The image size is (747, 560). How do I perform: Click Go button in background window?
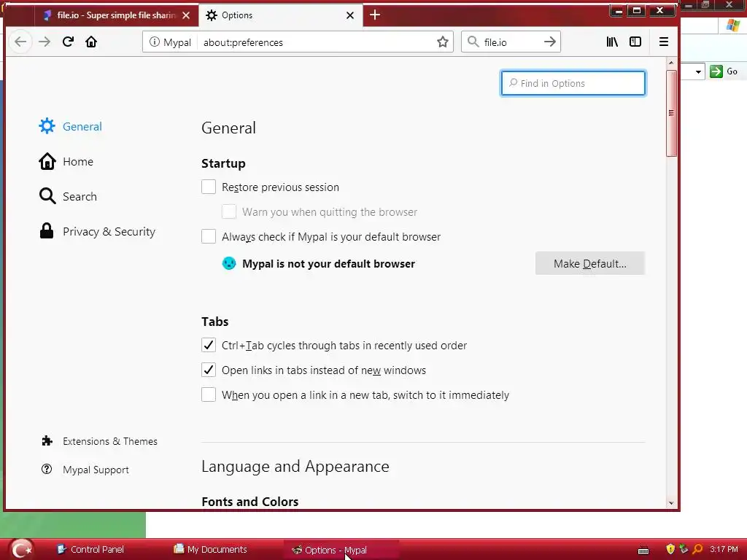[724, 71]
